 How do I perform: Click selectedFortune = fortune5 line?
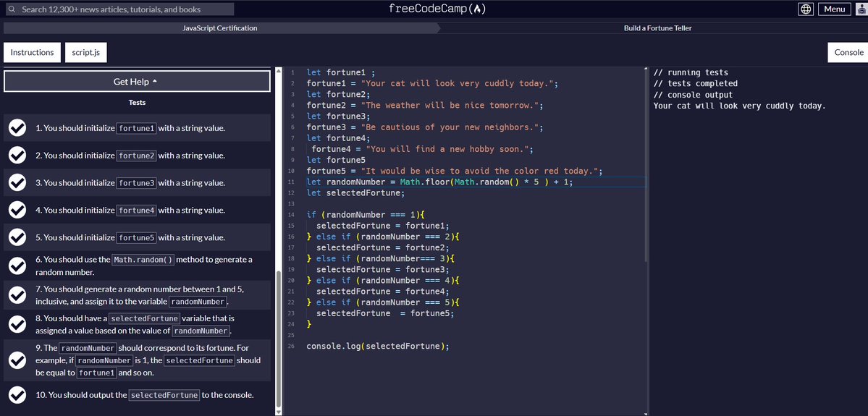click(x=384, y=313)
